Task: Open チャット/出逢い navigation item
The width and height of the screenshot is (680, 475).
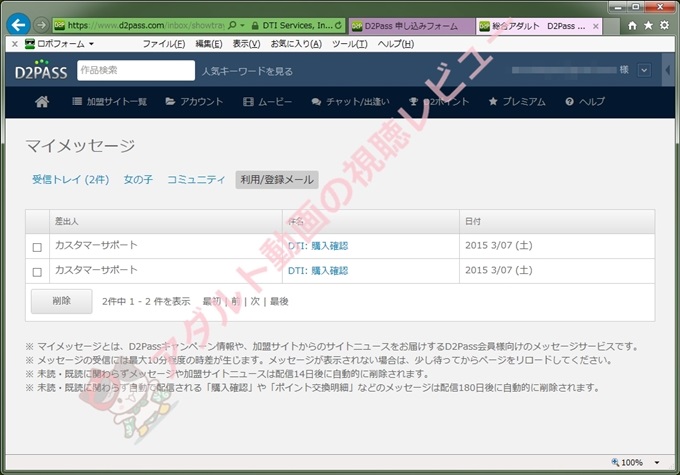Action: (x=350, y=102)
